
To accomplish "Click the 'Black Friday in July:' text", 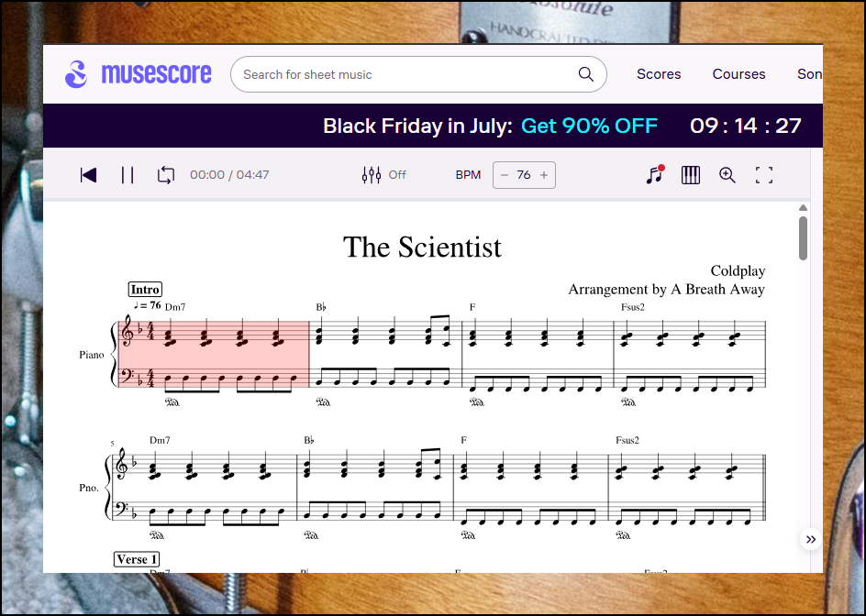I will 418,126.
